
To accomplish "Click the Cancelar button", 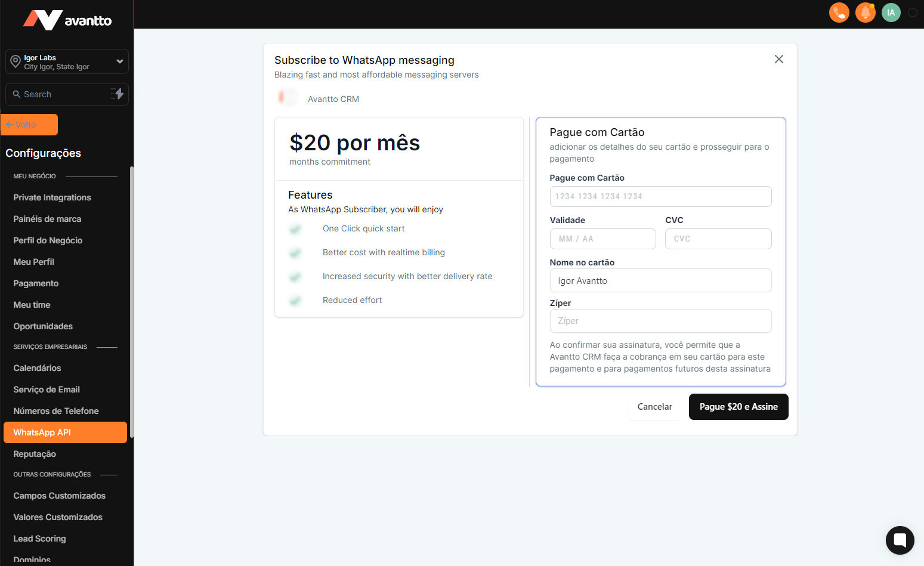I will pyautogui.click(x=654, y=407).
